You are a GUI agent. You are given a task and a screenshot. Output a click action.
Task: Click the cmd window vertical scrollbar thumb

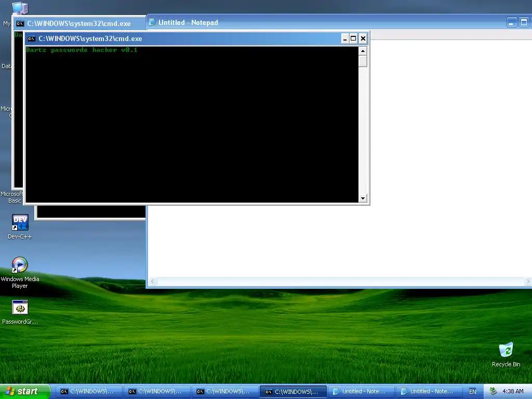(363, 61)
